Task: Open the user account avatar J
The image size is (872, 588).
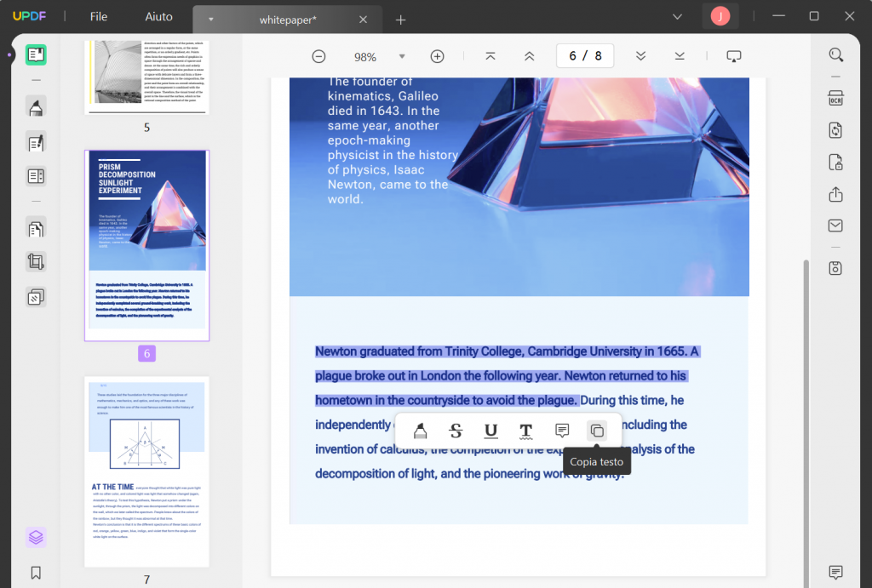Action: 720,16
